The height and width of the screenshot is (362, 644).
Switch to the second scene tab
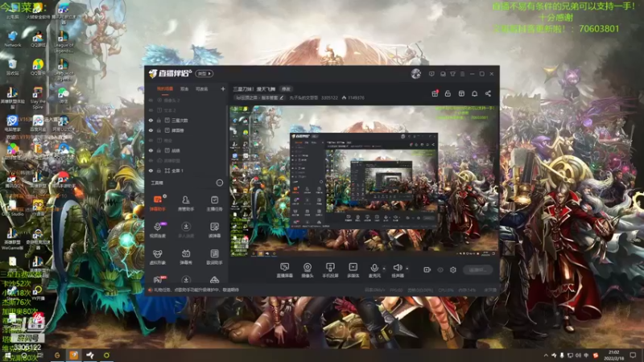[184, 88]
